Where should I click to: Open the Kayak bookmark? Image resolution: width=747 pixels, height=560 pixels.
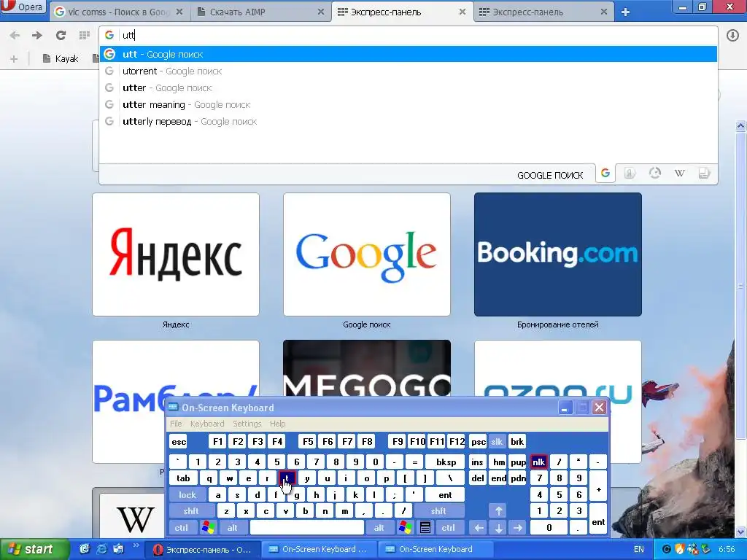[x=61, y=58]
